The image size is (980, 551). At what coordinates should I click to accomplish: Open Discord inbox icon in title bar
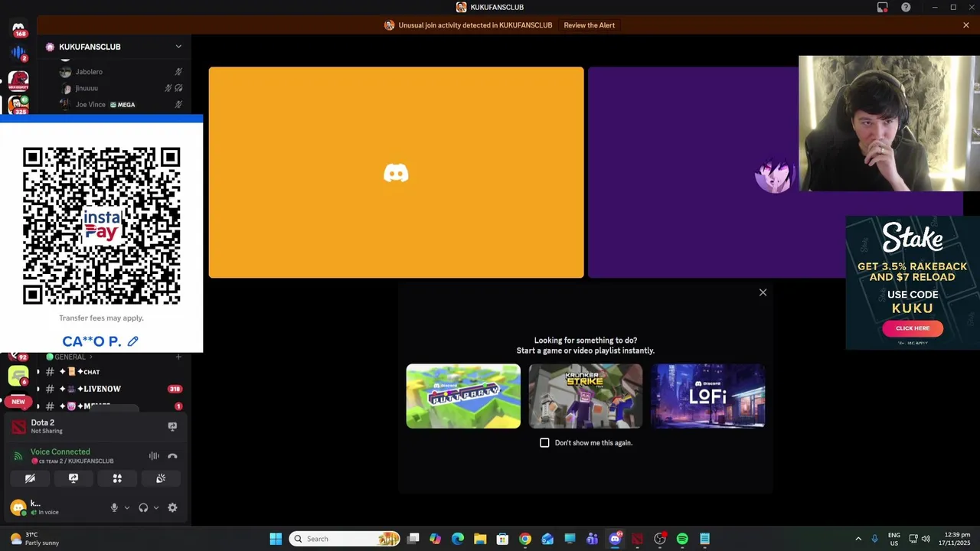(x=882, y=7)
